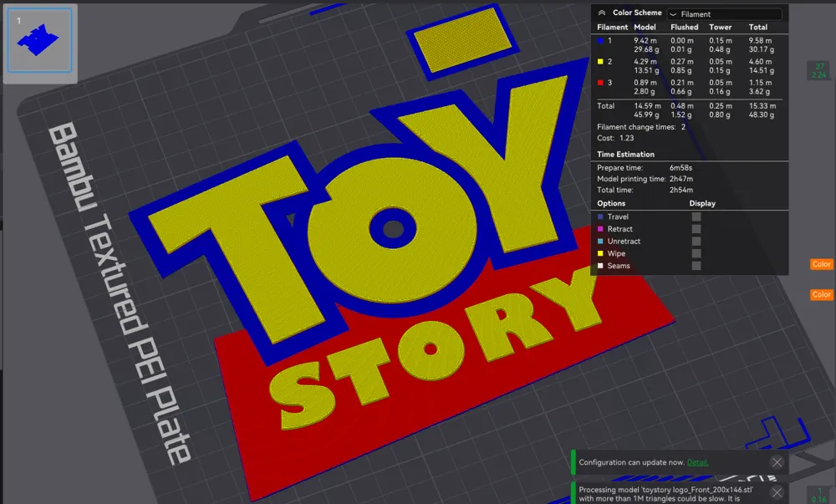Click the yellow swatch for filament 2

pyautogui.click(x=600, y=62)
